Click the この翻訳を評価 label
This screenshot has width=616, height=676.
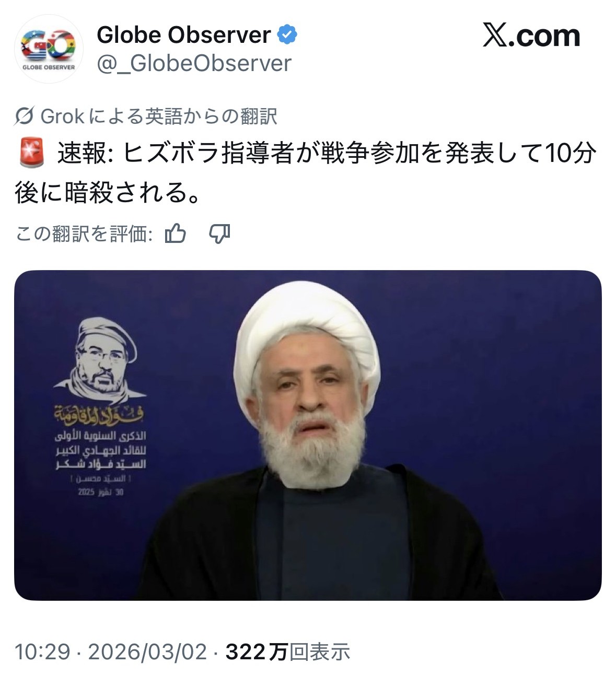84,234
